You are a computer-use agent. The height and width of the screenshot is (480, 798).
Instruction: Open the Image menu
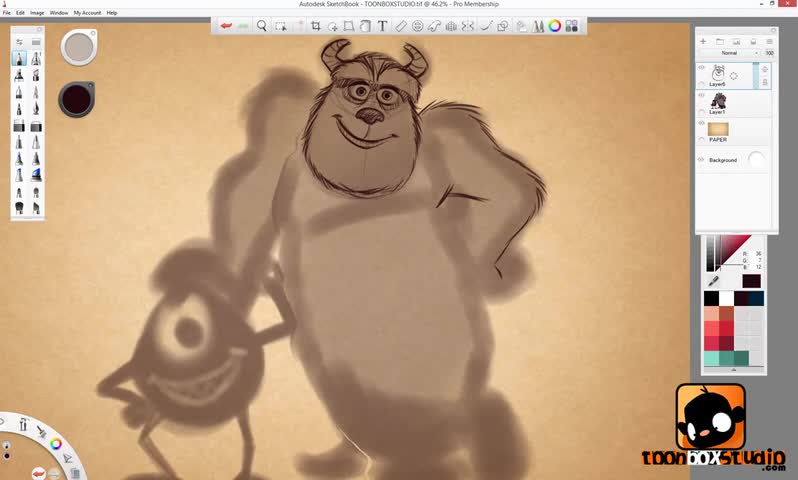coord(37,13)
